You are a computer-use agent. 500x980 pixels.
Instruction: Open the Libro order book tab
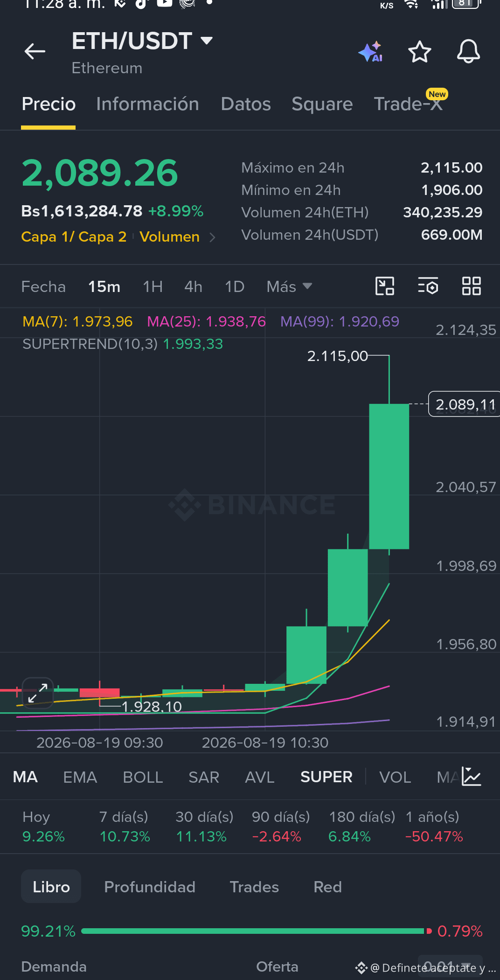pos(51,887)
